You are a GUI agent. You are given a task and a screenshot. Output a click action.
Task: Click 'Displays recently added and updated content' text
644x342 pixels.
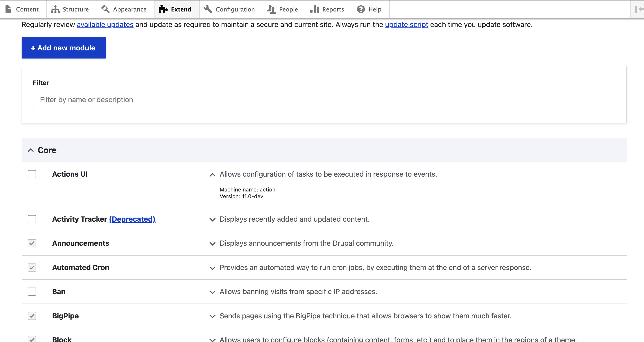click(295, 219)
